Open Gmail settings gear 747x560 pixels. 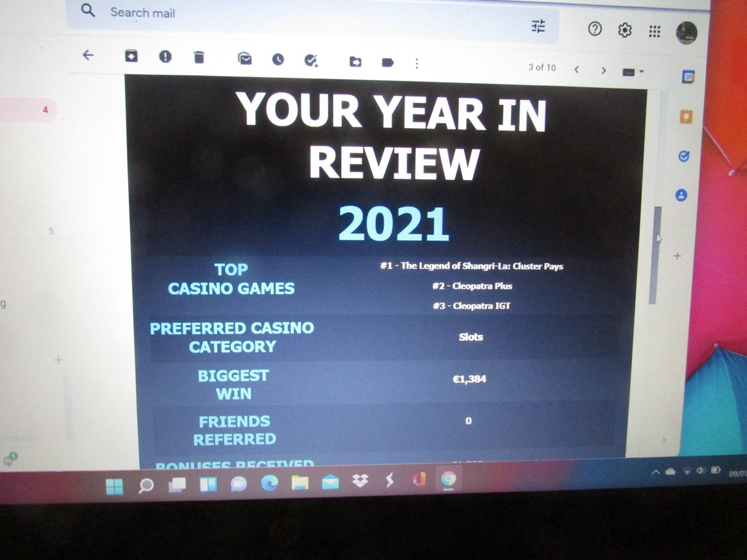[x=624, y=30]
